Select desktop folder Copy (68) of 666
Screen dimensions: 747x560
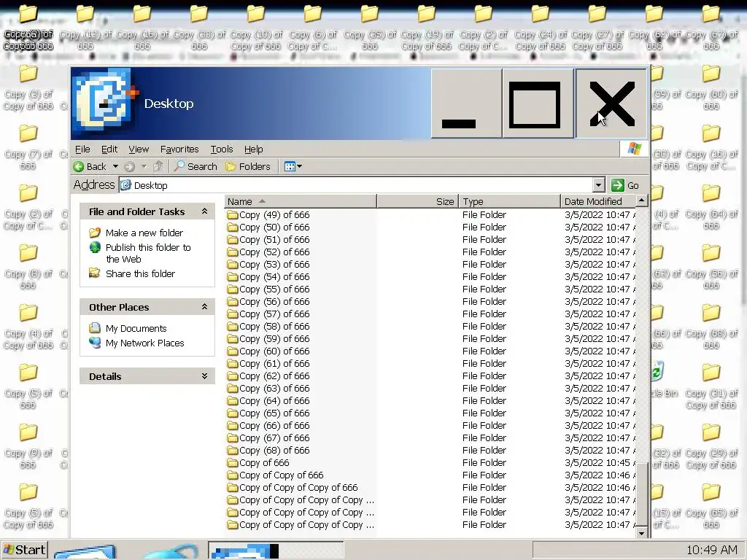pyautogui.click(x=711, y=326)
